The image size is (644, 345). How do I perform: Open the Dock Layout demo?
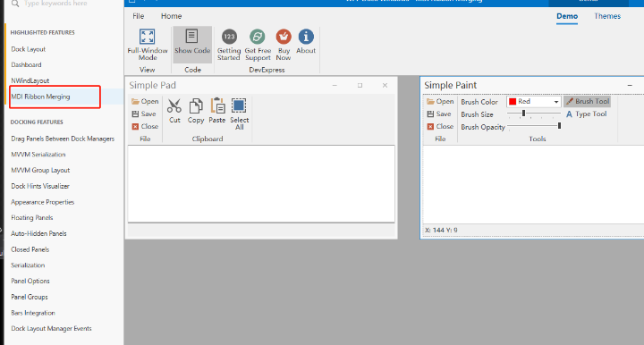(x=29, y=49)
